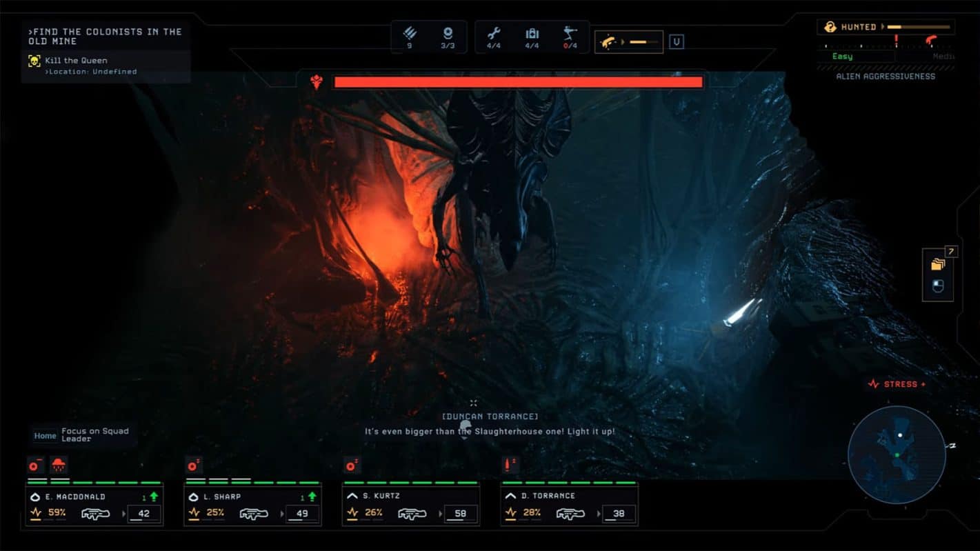Click the red exclamation marker on aggressiveness scale
Image resolution: width=980 pixels, height=551 pixels.
click(896, 40)
